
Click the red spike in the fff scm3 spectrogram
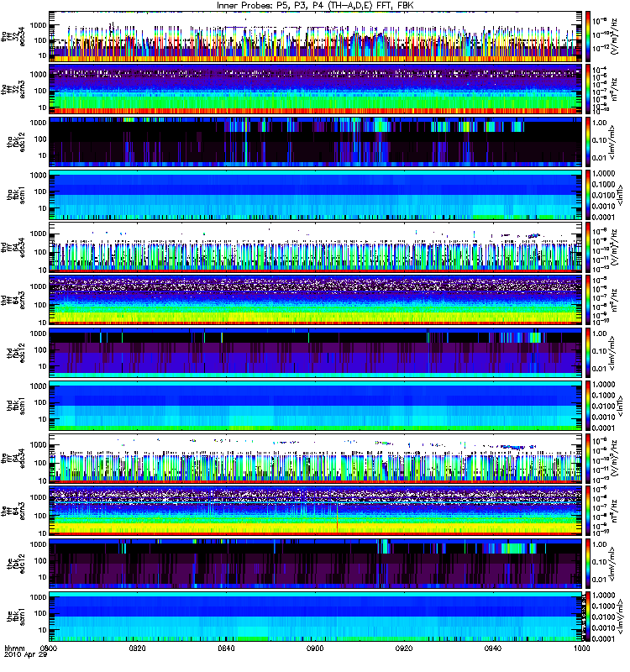338,519
